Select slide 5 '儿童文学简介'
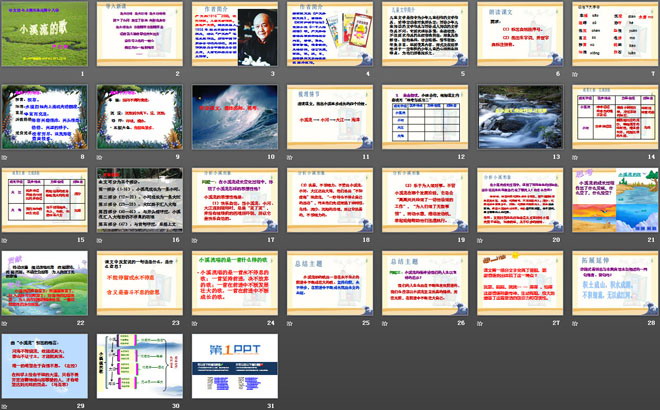This screenshot has width=660, height=410. [425, 34]
